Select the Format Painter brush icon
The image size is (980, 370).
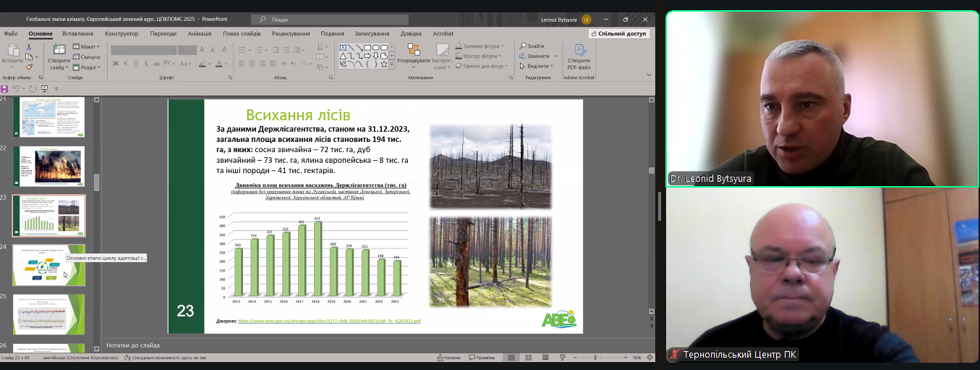click(29, 67)
